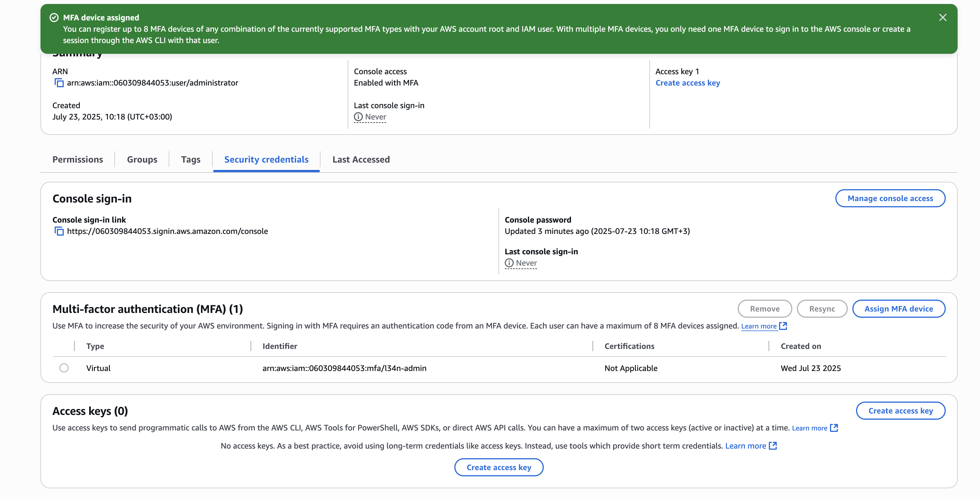Click the green success checkmark icon in banner
The image size is (980, 499).
(x=54, y=18)
